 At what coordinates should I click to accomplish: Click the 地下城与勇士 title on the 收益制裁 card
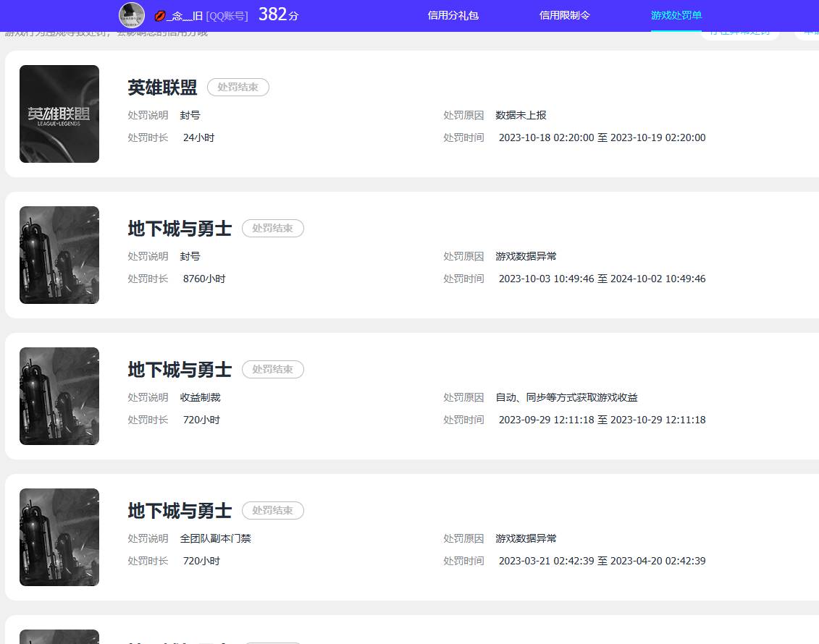click(179, 370)
